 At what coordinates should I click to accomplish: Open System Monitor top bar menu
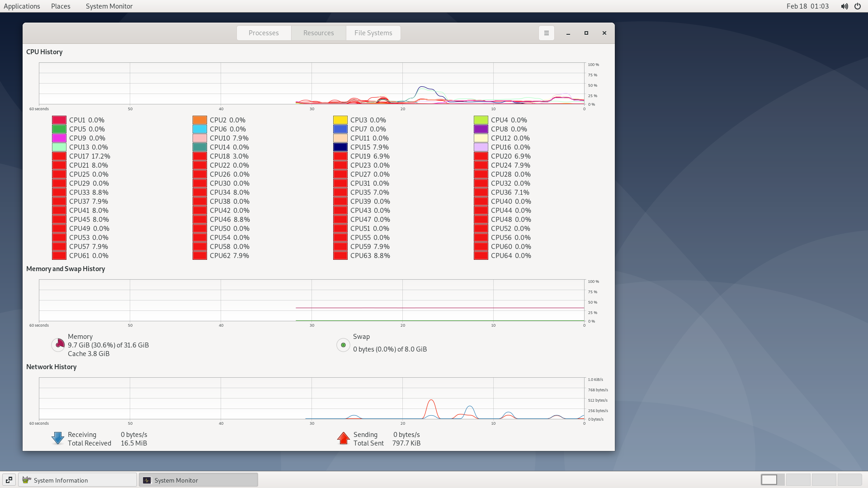(x=109, y=6)
